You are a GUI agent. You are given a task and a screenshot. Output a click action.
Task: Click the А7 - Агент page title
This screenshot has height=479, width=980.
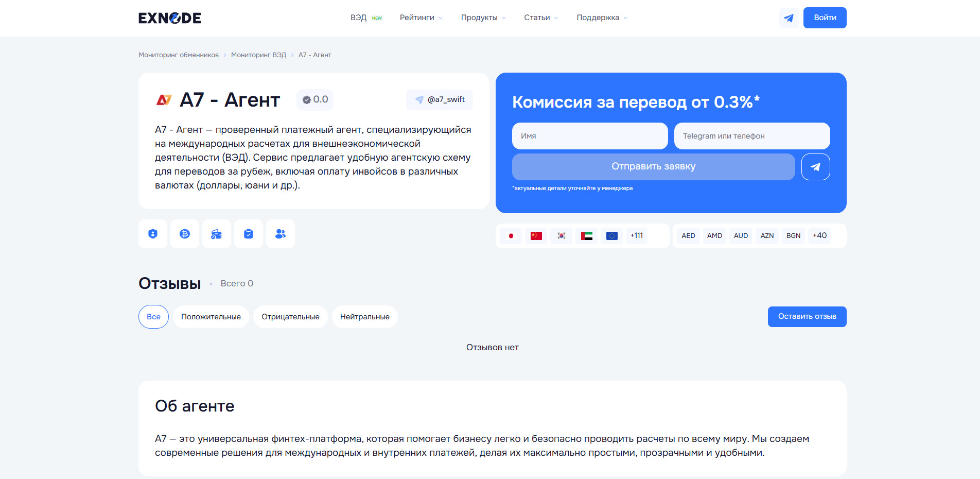click(230, 100)
